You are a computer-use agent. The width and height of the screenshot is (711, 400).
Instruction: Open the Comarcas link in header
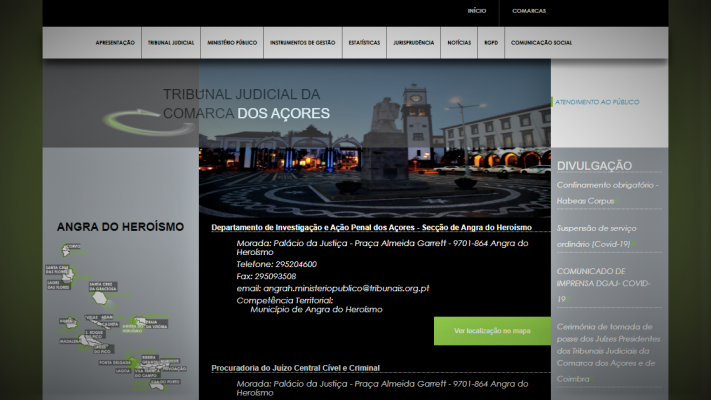(x=529, y=11)
